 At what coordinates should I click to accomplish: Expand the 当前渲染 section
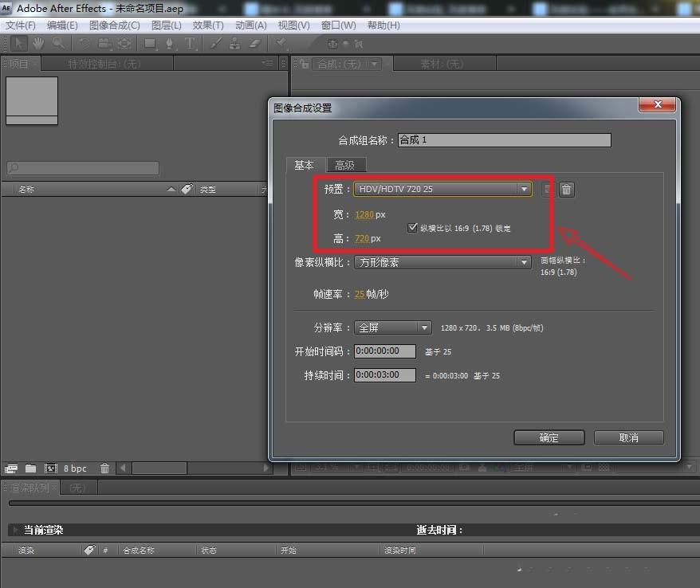coord(15,530)
